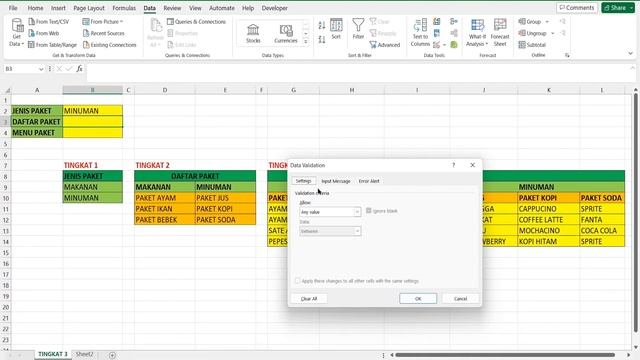
Task: Open the Developer tab
Action: [274, 8]
